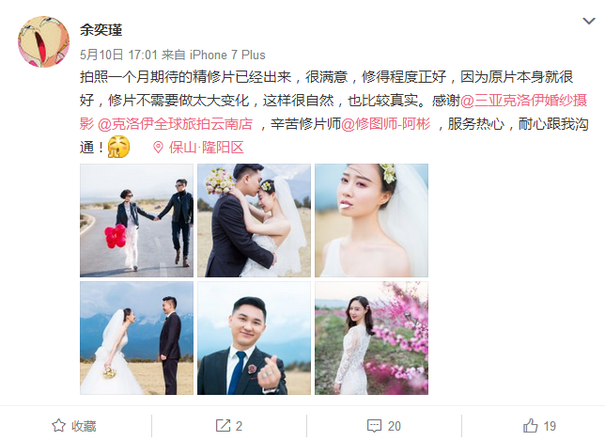The image size is (605, 441).
Task: Open the @克洛伊全球旅拍云南店 mention link
Action: coord(175,124)
